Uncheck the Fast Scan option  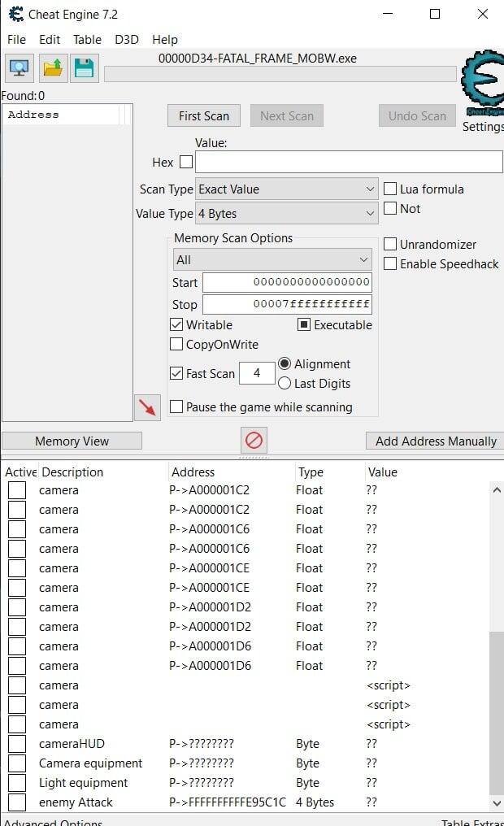tap(176, 373)
